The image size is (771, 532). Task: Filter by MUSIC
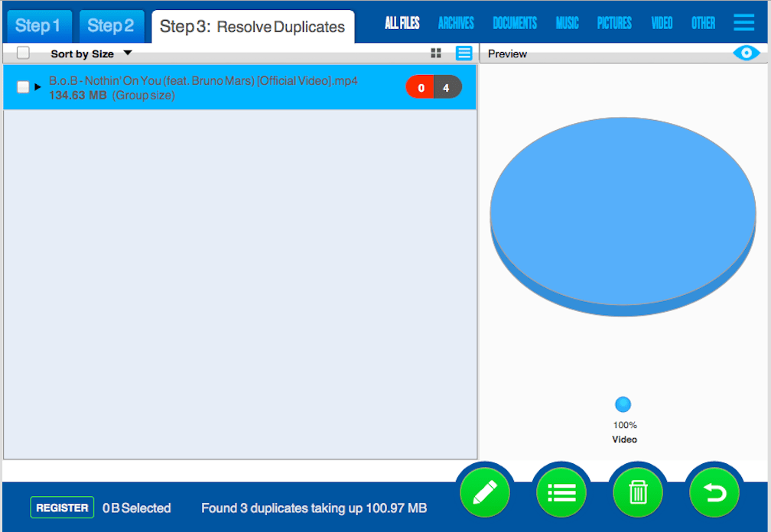(567, 23)
